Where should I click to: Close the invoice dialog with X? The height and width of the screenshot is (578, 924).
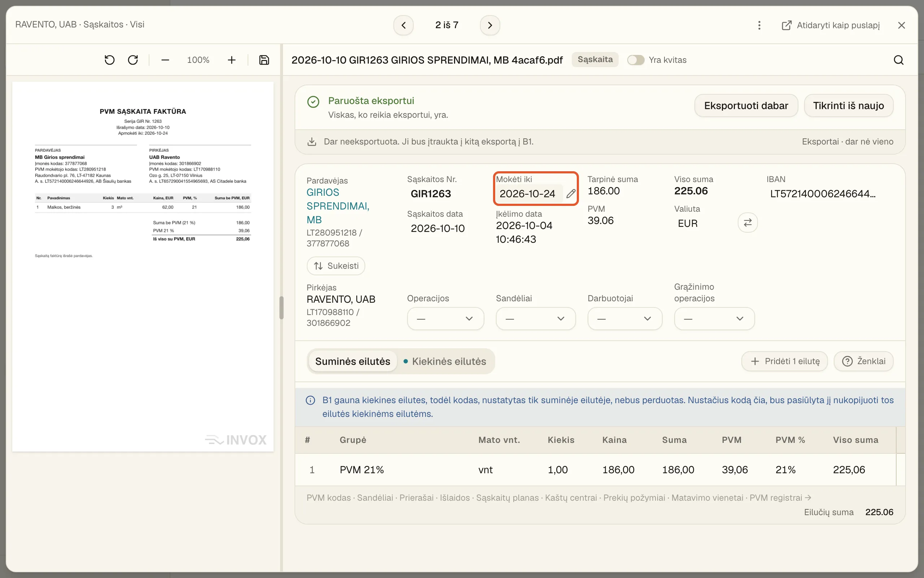coord(902,25)
